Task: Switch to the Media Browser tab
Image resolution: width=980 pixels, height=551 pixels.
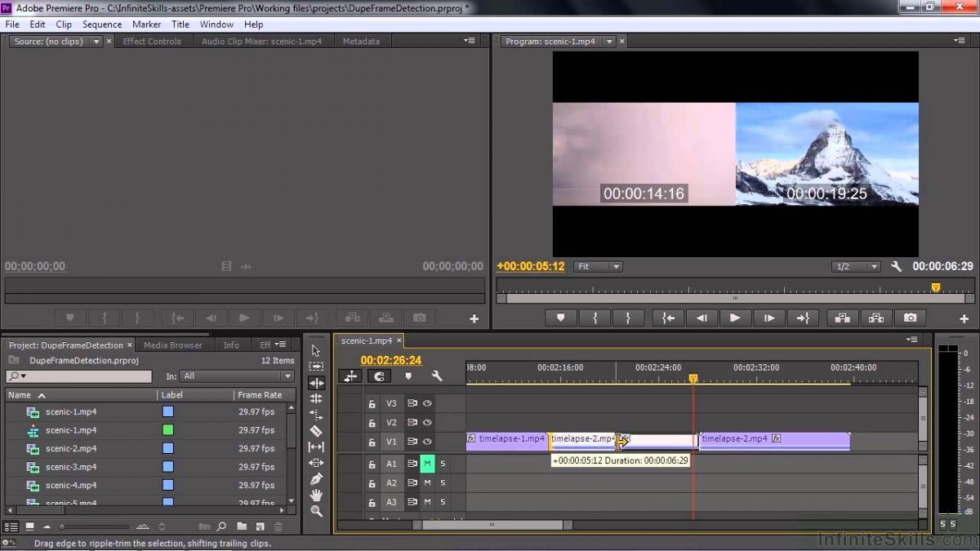Action: (x=173, y=345)
